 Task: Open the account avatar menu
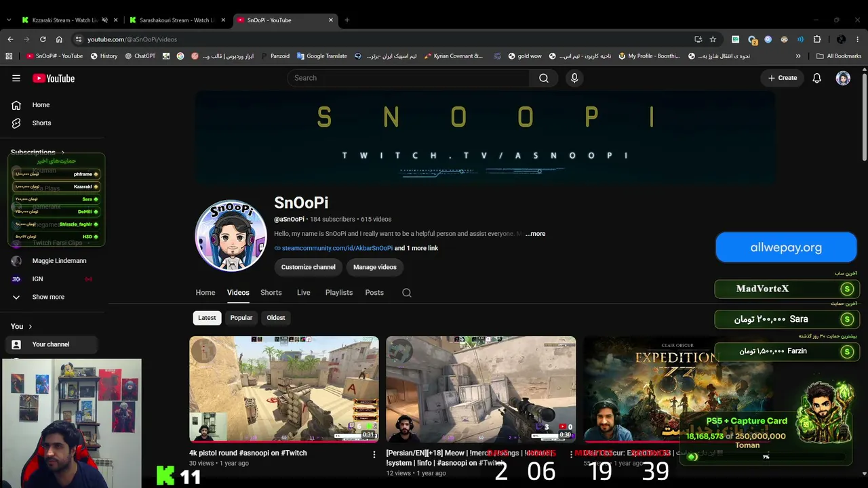tap(843, 78)
